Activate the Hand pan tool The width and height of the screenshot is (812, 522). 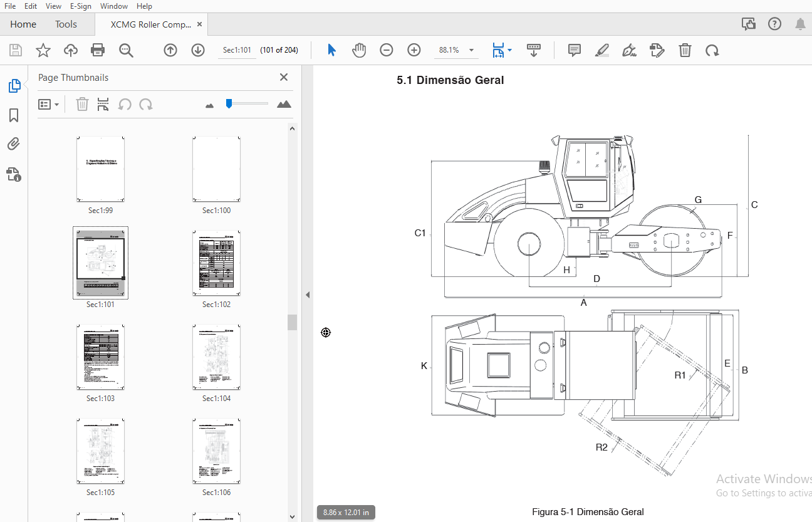click(359, 50)
